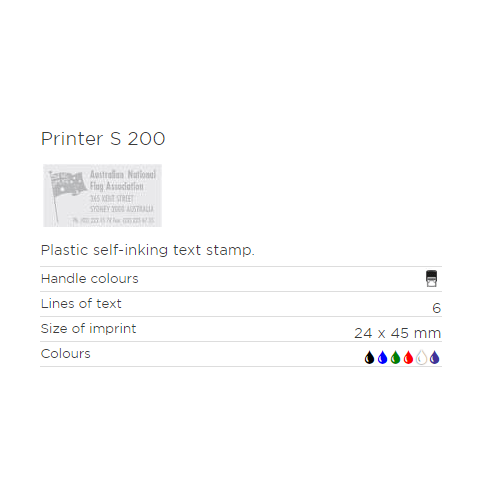
Task: Open the sample stamp imprint image
Action: coord(102,196)
